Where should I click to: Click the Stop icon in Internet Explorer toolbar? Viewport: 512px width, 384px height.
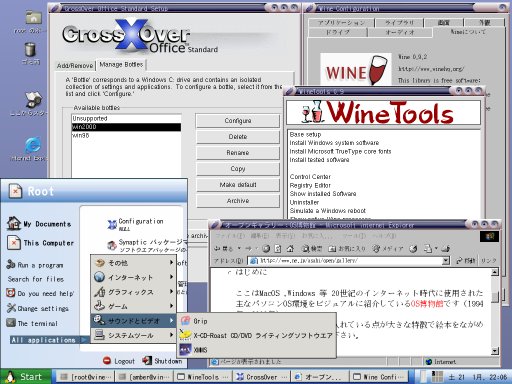(x=266, y=248)
